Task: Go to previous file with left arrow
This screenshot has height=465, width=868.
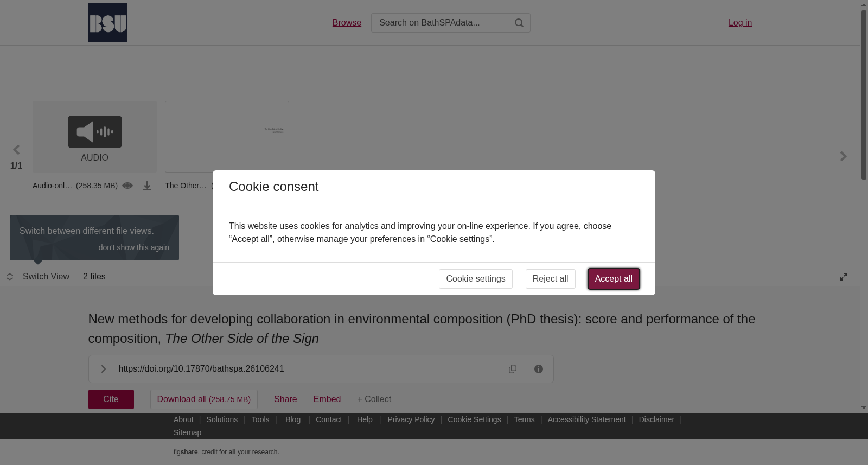Action: click(16, 150)
